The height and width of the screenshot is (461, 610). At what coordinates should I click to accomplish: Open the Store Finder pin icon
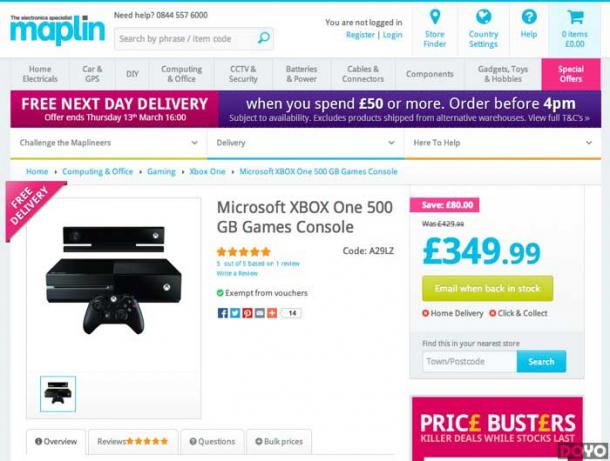pyautogui.click(x=435, y=17)
